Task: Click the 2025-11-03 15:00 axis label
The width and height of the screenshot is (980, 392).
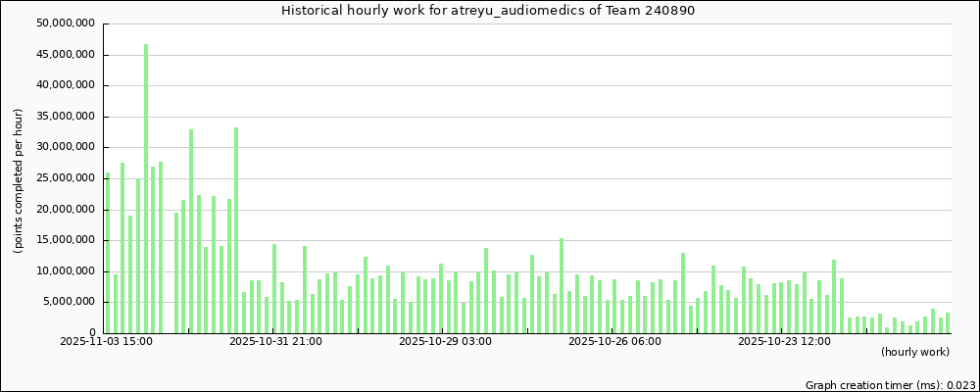Action: pos(106,342)
